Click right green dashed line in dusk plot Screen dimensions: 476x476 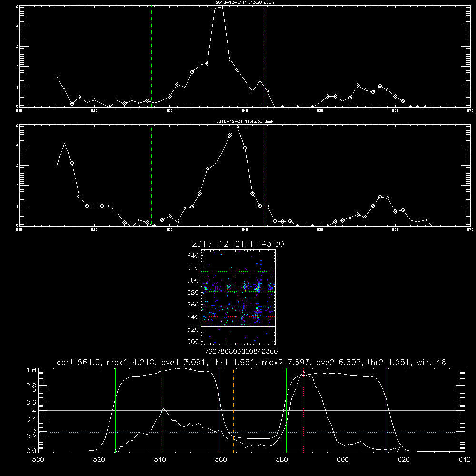tap(263, 176)
